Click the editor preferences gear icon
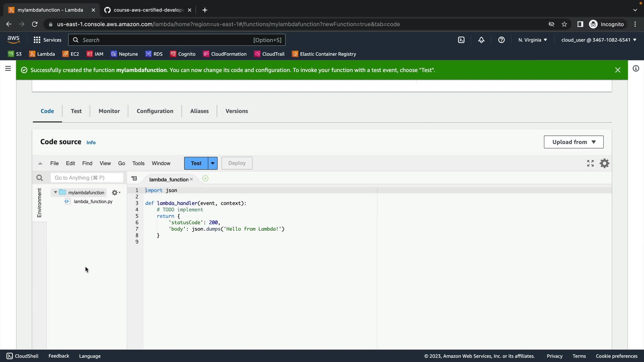Image resolution: width=644 pixels, height=362 pixels. tap(604, 163)
